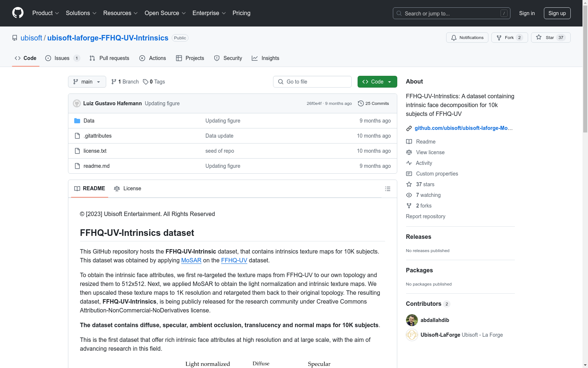The width and height of the screenshot is (588, 368).
Task: Open the readme.md file
Action: pos(96,166)
